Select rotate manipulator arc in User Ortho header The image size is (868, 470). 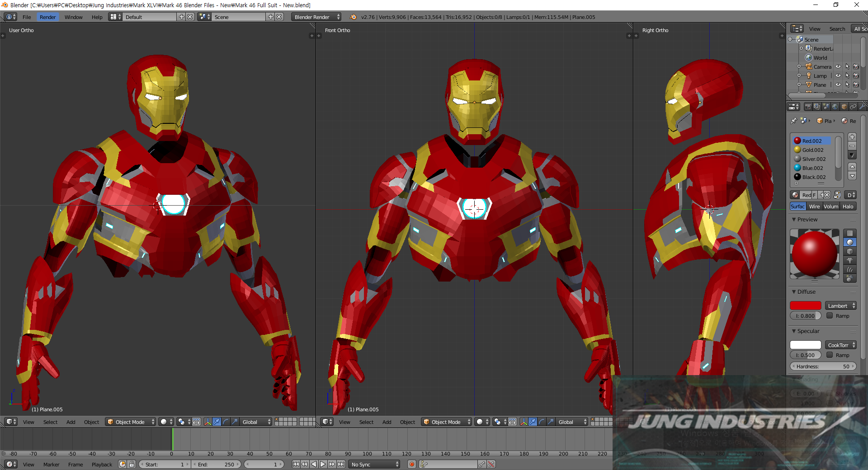point(226,422)
